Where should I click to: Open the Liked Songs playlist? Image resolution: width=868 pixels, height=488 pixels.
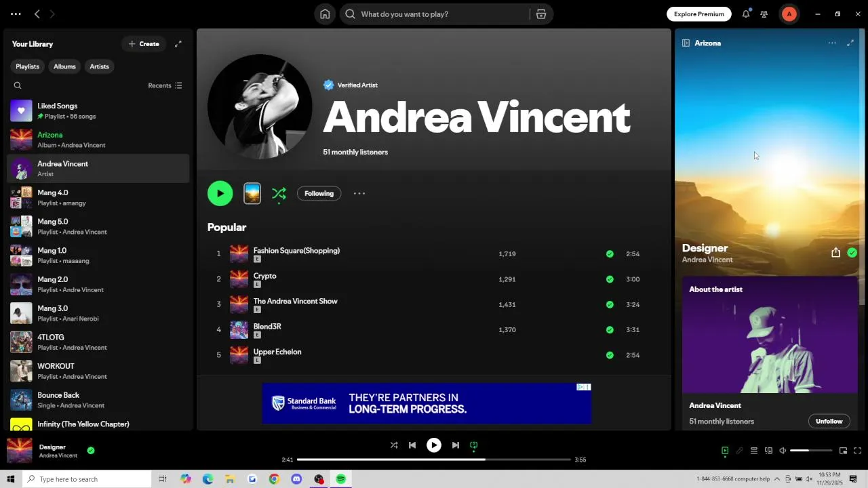(x=98, y=110)
